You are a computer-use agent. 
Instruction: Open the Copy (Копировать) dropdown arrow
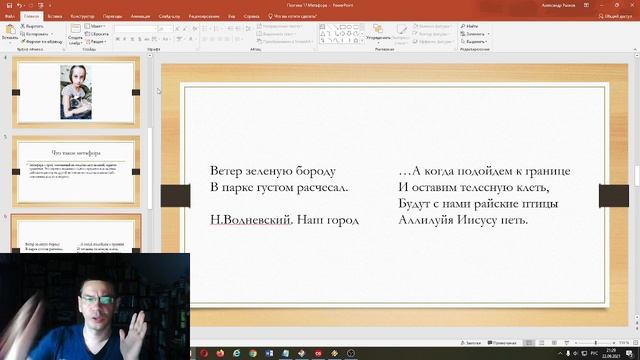point(52,34)
